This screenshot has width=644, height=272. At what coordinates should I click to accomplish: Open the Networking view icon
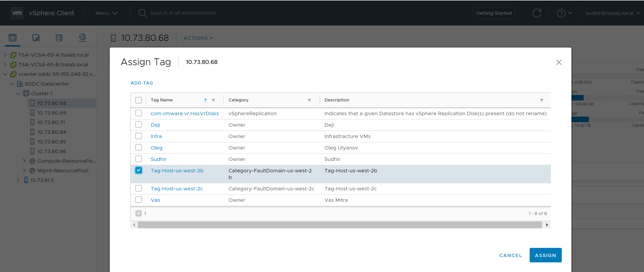(82, 38)
